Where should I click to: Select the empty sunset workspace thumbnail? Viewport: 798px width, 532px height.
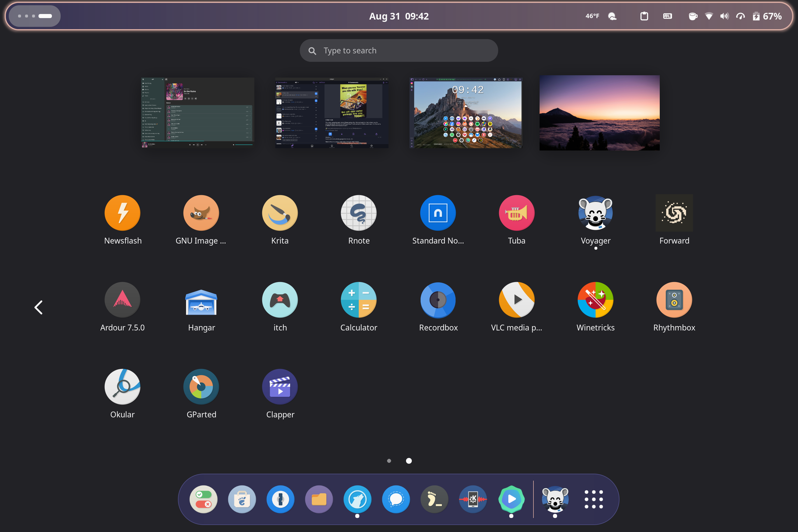(599, 113)
